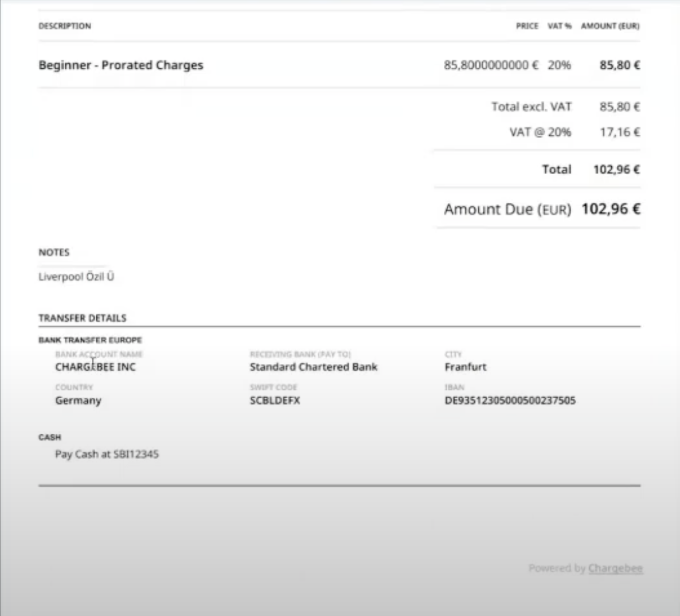Viewport: 680px width, 616px height.
Task: Click the city value Franfurt
Action: (x=465, y=367)
